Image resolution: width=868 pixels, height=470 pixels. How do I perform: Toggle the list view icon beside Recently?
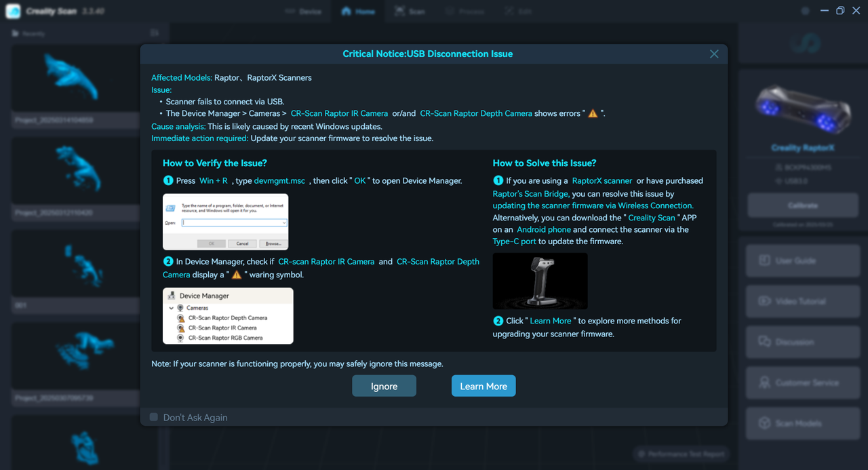pyautogui.click(x=154, y=33)
